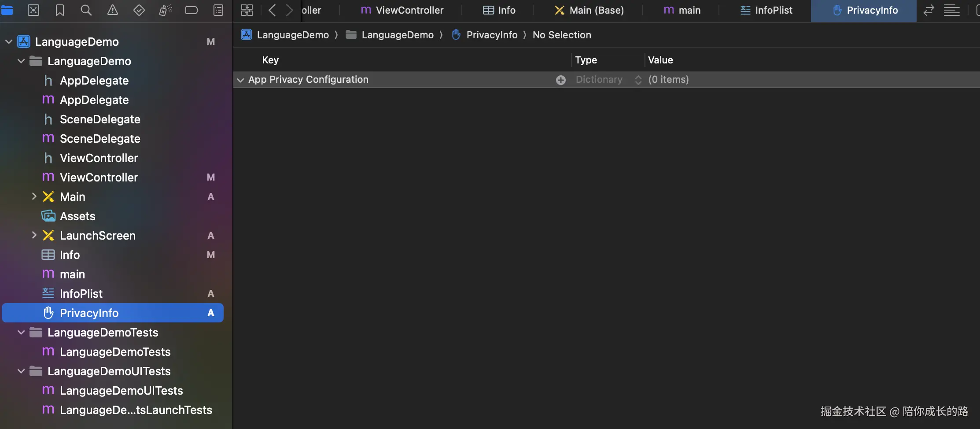Switch to the ViewController editor tab
980x429 pixels.
click(402, 10)
